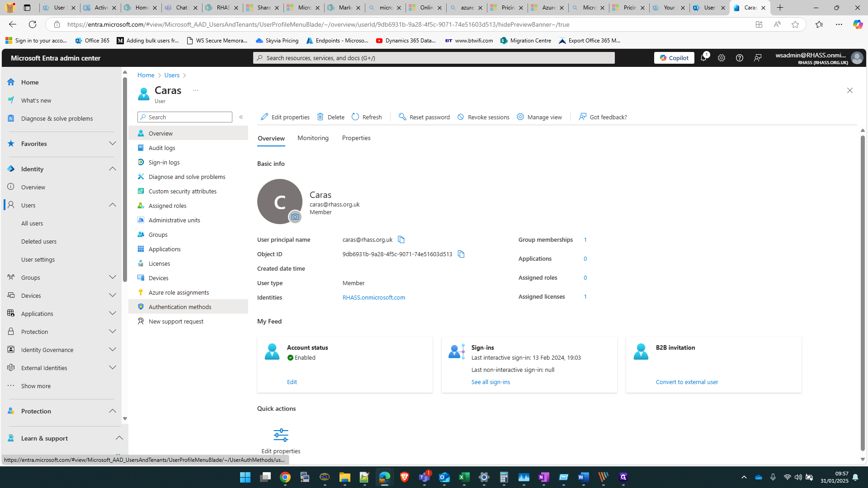Open User settings in navigation
The width and height of the screenshot is (868, 488).
[38, 259]
